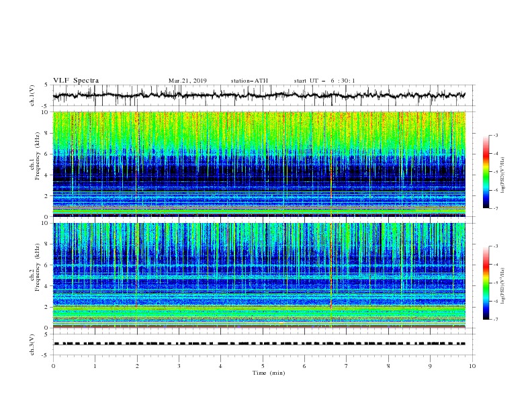Click tick label "1" on the Time axis

tap(95, 366)
